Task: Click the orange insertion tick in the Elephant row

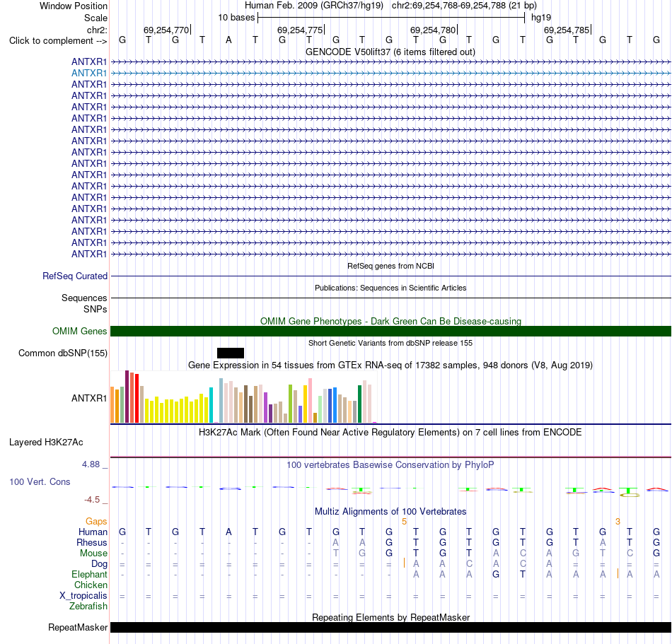Action: click(618, 573)
